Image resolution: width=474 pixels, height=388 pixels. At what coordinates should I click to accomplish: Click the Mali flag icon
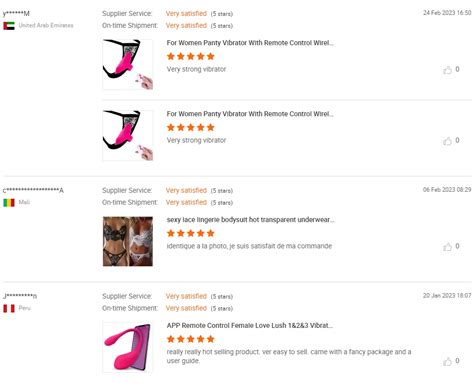pyautogui.click(x=9, y=203)
